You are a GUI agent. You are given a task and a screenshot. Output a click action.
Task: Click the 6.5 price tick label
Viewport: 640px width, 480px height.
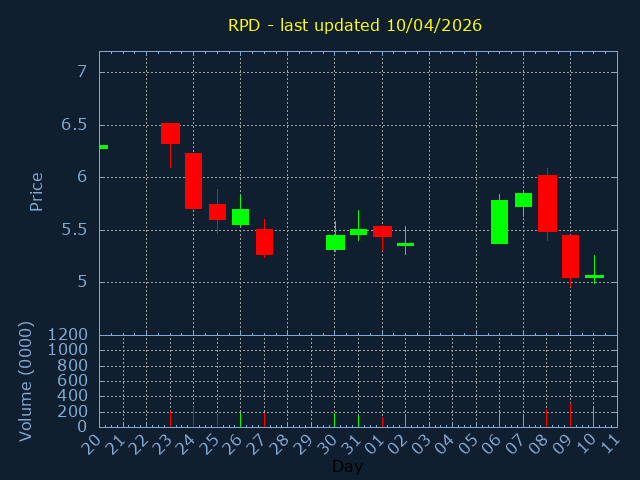[x=73, y=125]
